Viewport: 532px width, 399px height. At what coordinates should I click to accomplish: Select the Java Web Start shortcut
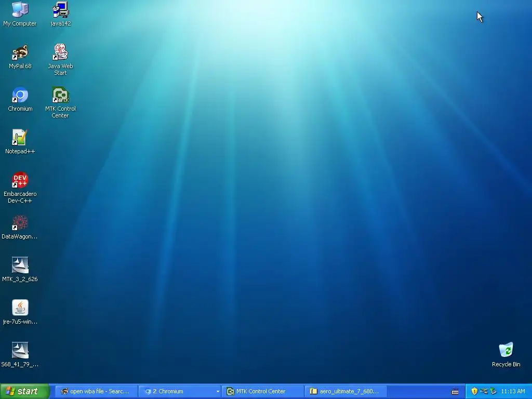(x=60, y=60)
